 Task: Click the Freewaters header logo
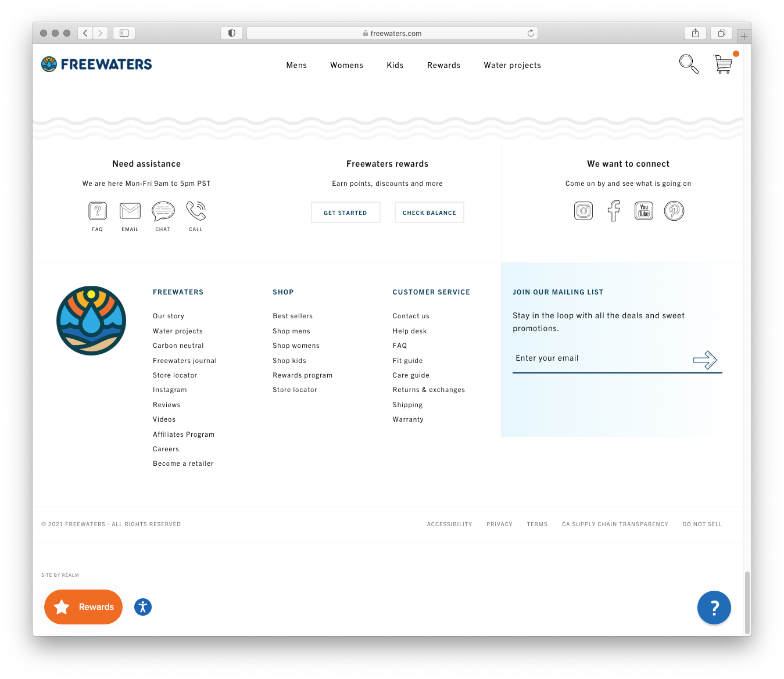click(96, 64)
